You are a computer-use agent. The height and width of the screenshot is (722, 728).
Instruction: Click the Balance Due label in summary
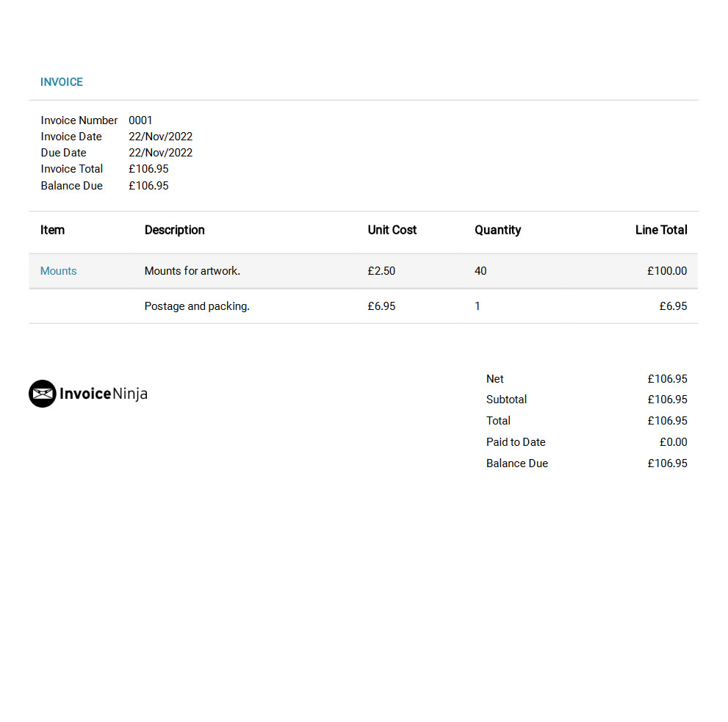pyautogui.click(x=517, y=463)
